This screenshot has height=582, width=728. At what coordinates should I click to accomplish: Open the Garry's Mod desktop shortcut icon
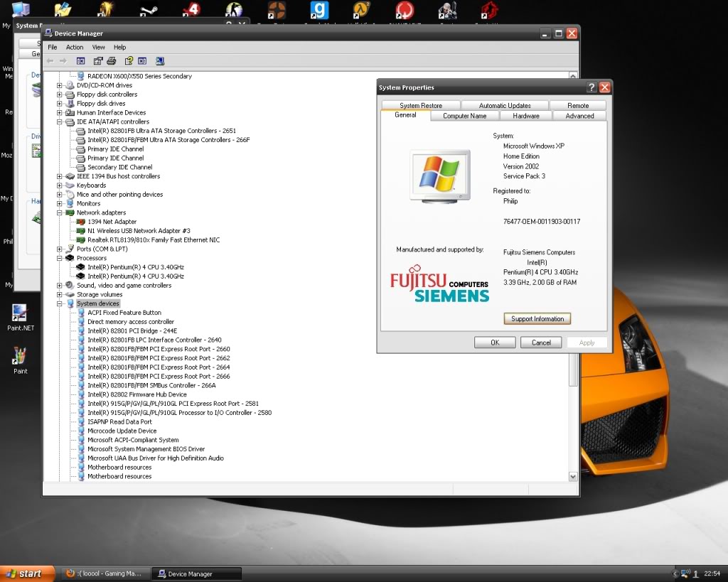tap(319, 10)
